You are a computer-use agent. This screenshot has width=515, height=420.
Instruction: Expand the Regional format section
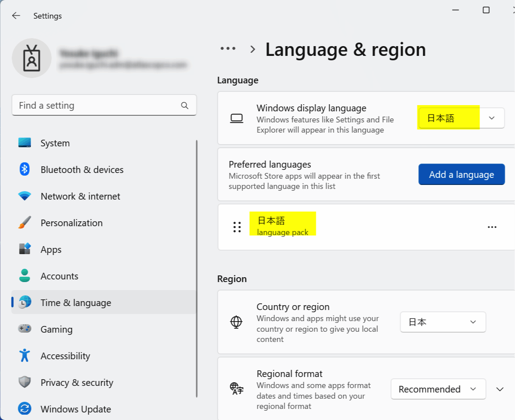click(500, 389)
